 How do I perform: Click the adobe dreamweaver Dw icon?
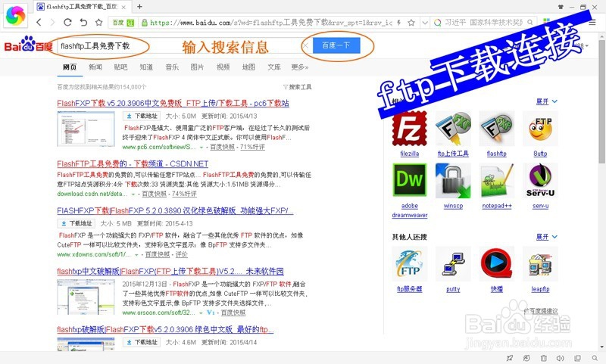(x=410, y=180)
